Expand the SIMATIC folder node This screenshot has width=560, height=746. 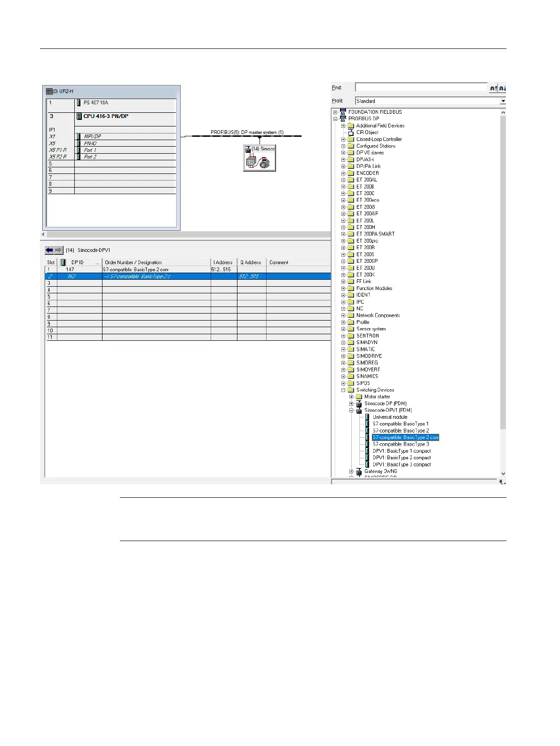[x=343, y=349]
